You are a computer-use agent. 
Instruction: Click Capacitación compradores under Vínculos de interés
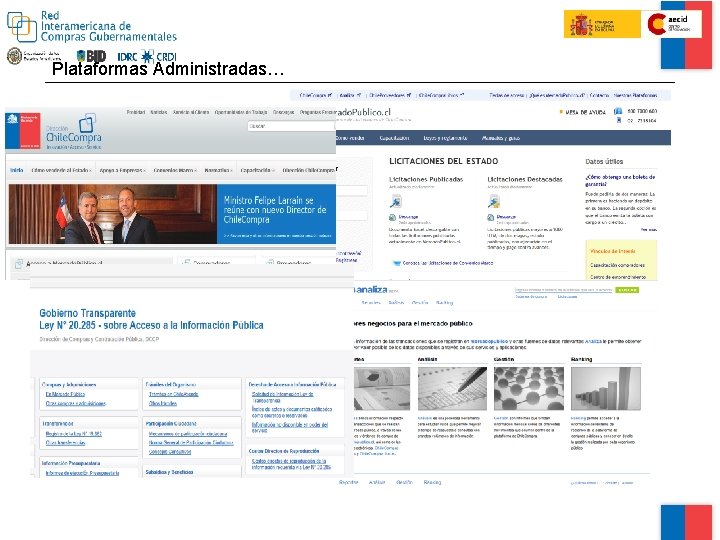click(617, 265)
